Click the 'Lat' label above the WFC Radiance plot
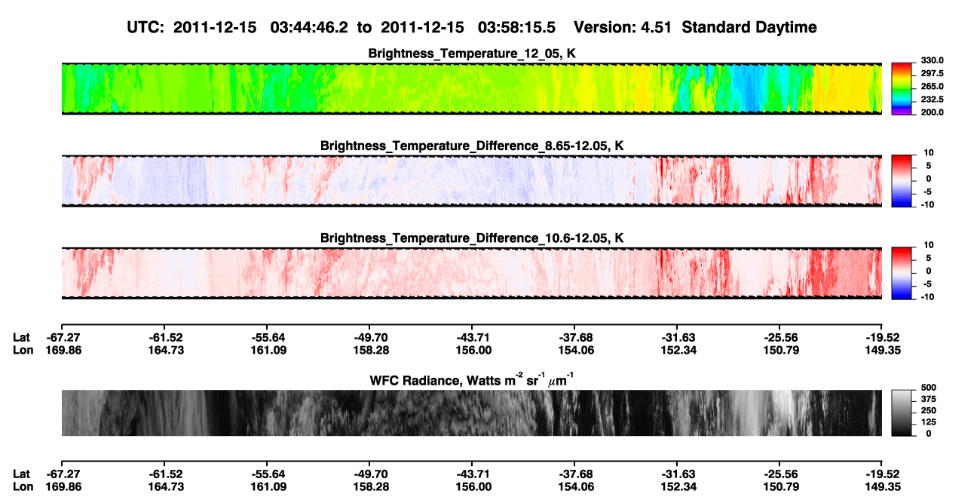 (x=23, y=338)
